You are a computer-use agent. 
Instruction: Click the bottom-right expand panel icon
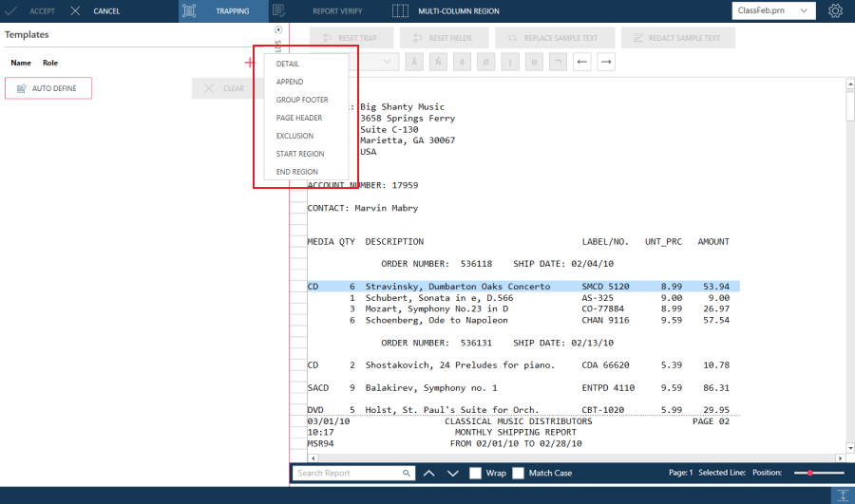[842, 495]
